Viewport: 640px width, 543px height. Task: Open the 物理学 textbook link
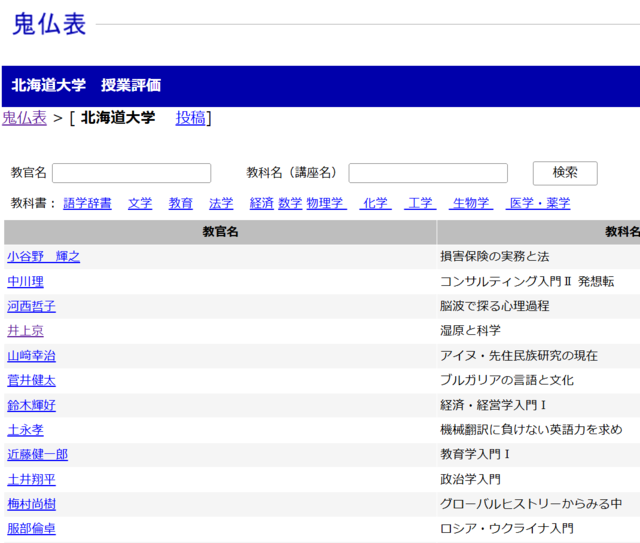[325, 203]
